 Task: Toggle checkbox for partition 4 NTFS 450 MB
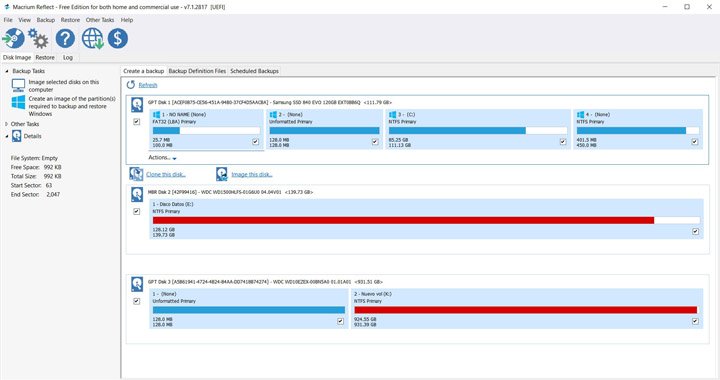click(x=695, y=142)
